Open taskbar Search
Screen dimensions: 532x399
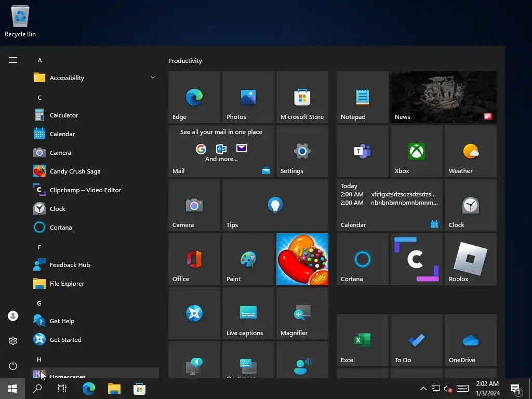pyautogui.click(x=37, y=389)
